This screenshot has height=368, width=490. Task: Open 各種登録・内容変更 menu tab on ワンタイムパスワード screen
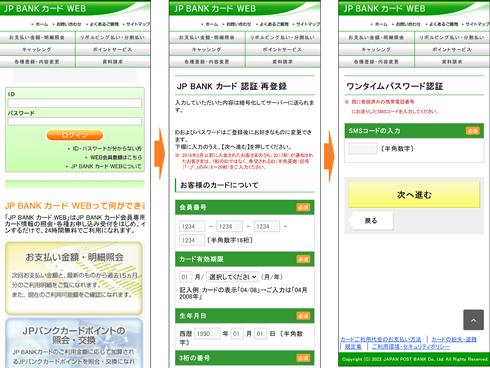[376, 62]
